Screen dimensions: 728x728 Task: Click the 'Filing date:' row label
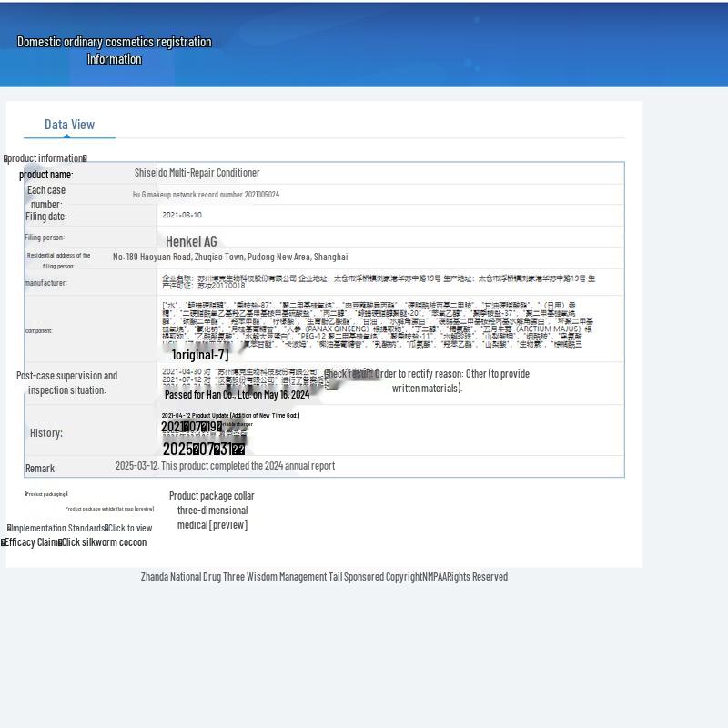coord(46,217)
